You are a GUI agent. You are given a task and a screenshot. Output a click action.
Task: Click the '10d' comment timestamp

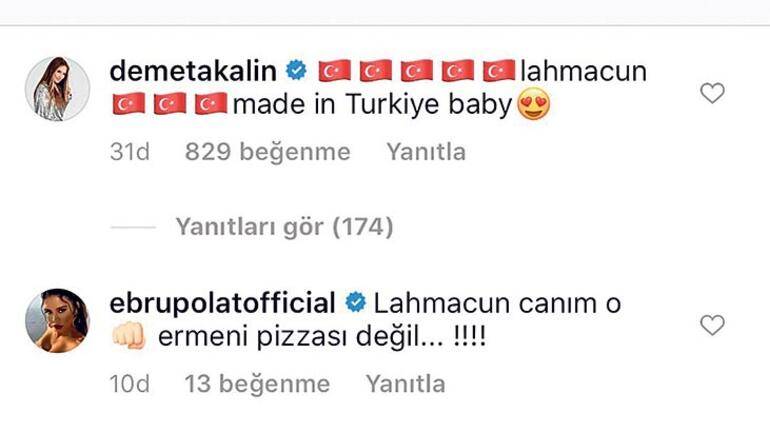pyautogui.click(x=130, y=384)
